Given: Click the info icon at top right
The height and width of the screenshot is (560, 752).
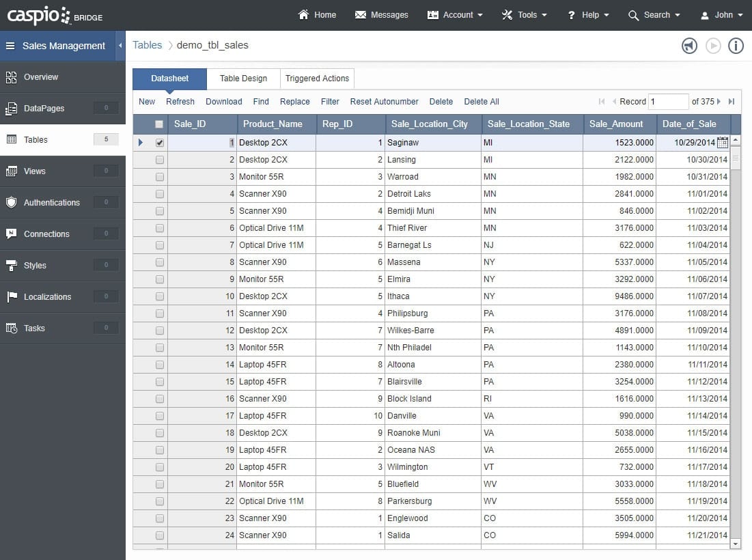Looking at the screenshot, I should click(736, 46).
